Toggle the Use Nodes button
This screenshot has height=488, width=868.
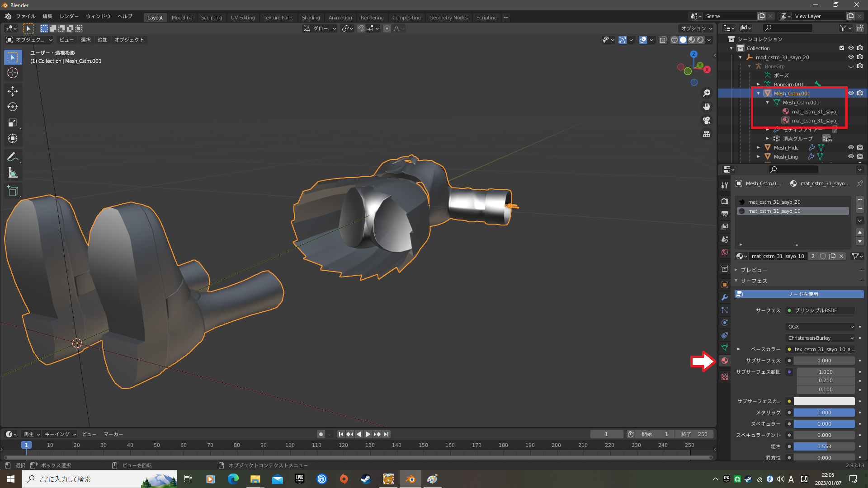(x=799, y=294)
